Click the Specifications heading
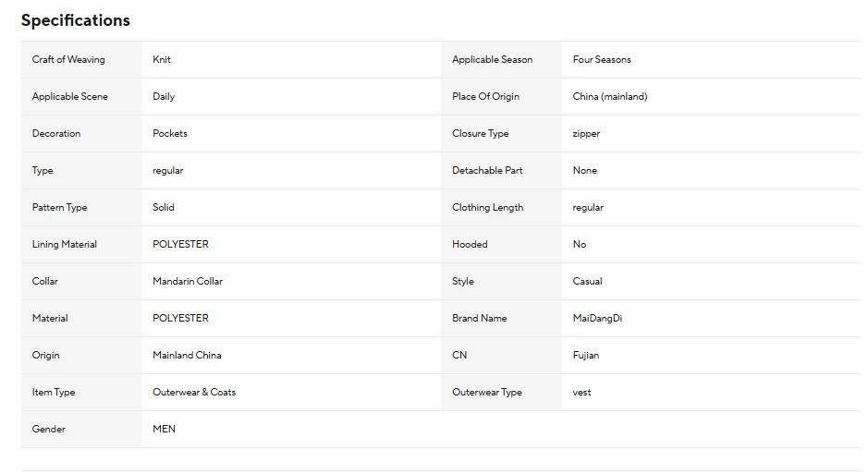Viewport: 868px width, 474px height. (75, 20)
